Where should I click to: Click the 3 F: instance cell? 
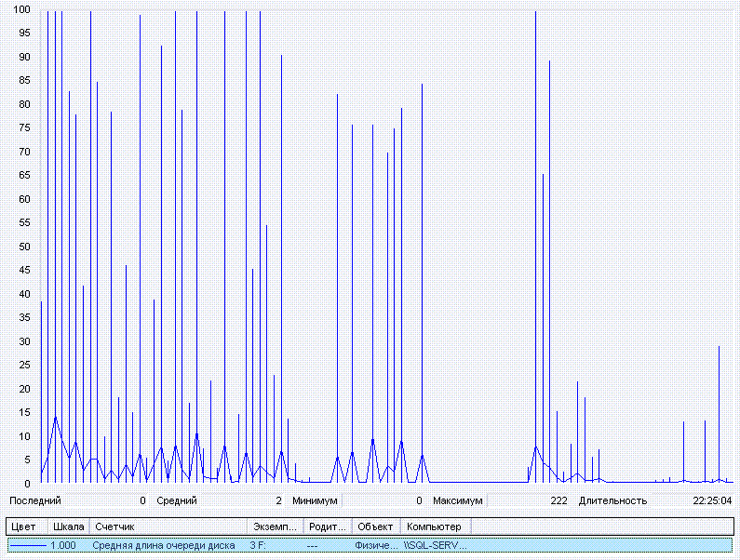[x=258, y=546]
